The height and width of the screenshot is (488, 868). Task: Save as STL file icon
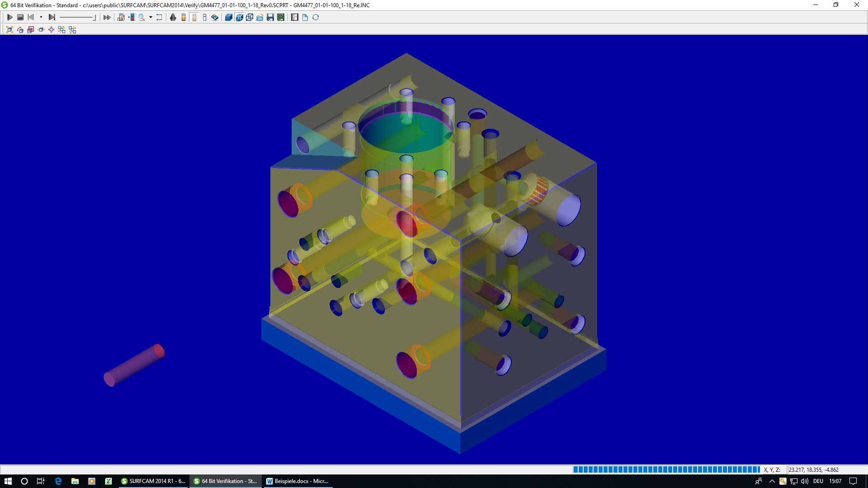click(281, 17)
